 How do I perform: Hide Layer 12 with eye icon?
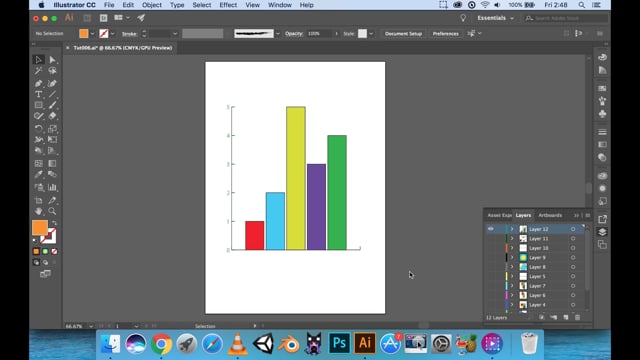pyautogui.click(x=491, y=229)
